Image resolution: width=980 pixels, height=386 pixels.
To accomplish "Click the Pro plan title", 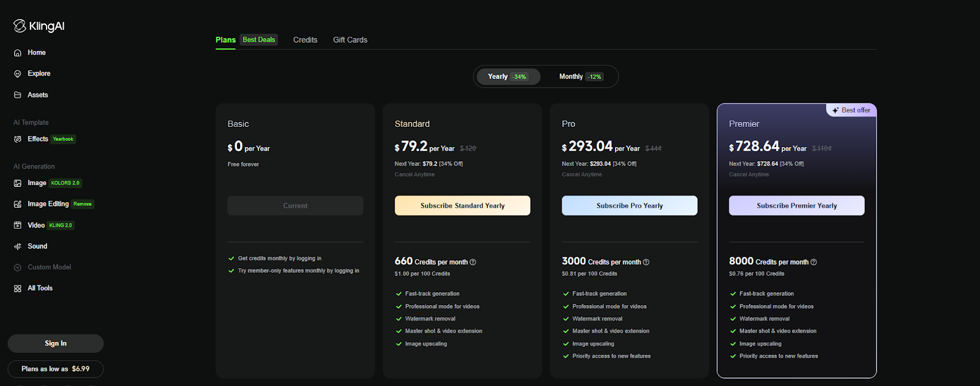I will tap(568, 124).
